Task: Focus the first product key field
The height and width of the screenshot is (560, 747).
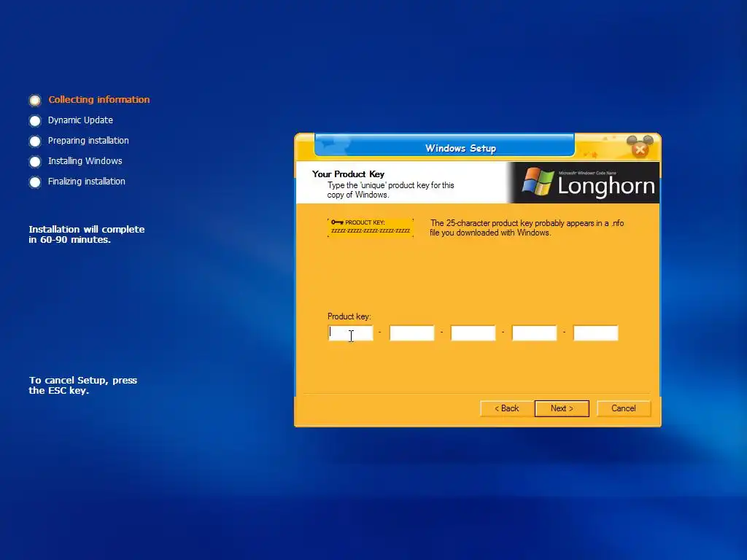Action: (351, 332)
